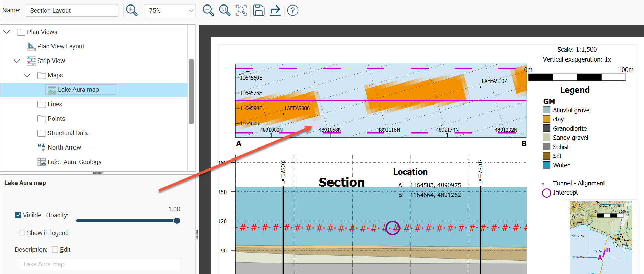Open the 75% zoom level dropdown
644x274 pixels.
tap(170, 11)
